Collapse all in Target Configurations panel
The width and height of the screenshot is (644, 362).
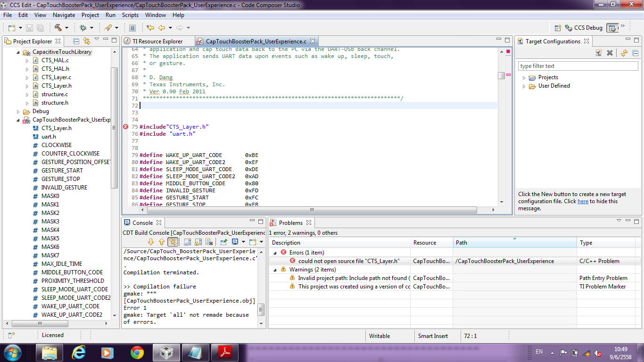pos(635,53)
